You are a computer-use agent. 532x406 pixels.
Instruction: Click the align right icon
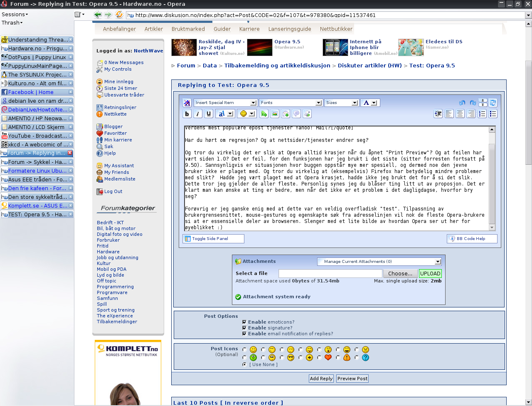(471, 114)
